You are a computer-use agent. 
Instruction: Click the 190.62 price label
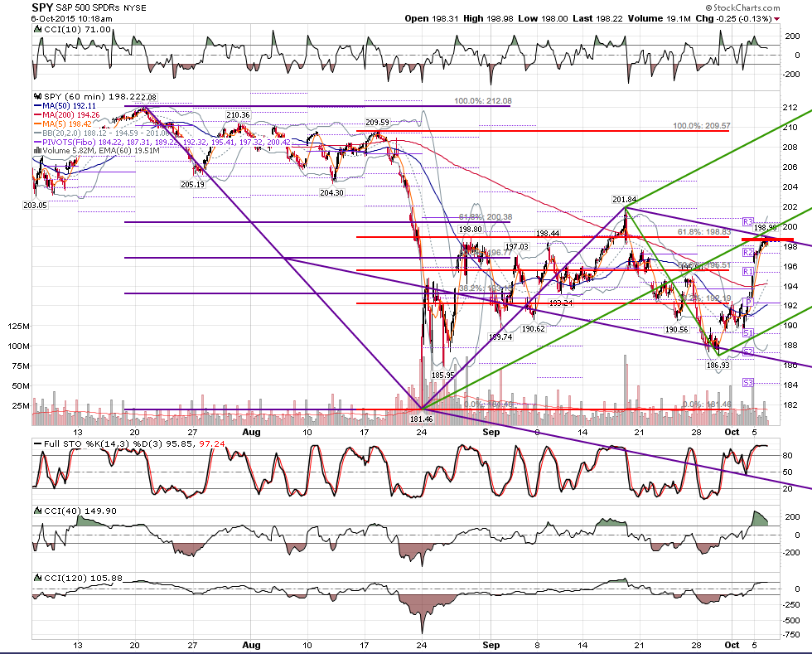pyautogui.click(x=533, y=328)
